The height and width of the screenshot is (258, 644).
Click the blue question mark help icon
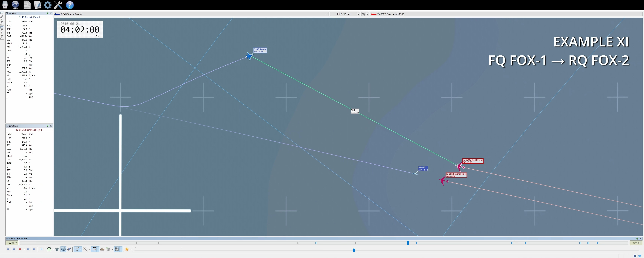pos(70,5)
